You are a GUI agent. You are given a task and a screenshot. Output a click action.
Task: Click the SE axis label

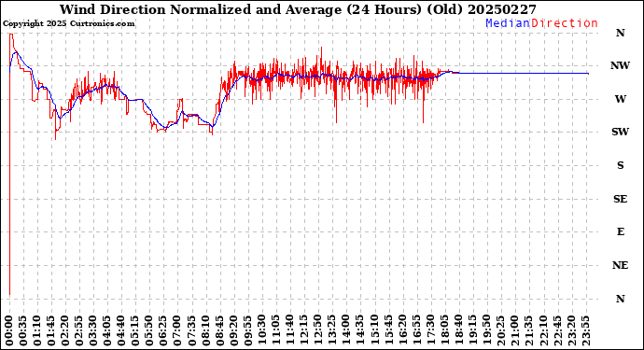click(x=620, y=199)
